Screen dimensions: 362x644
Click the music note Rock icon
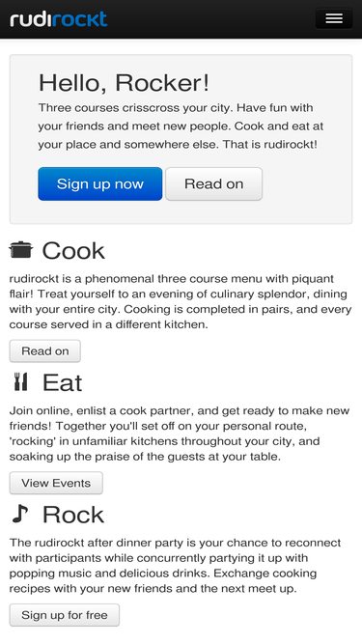coord(20,514)
